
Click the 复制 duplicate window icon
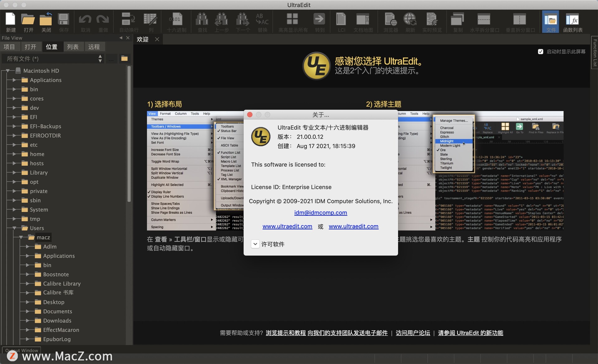point(458,22)
